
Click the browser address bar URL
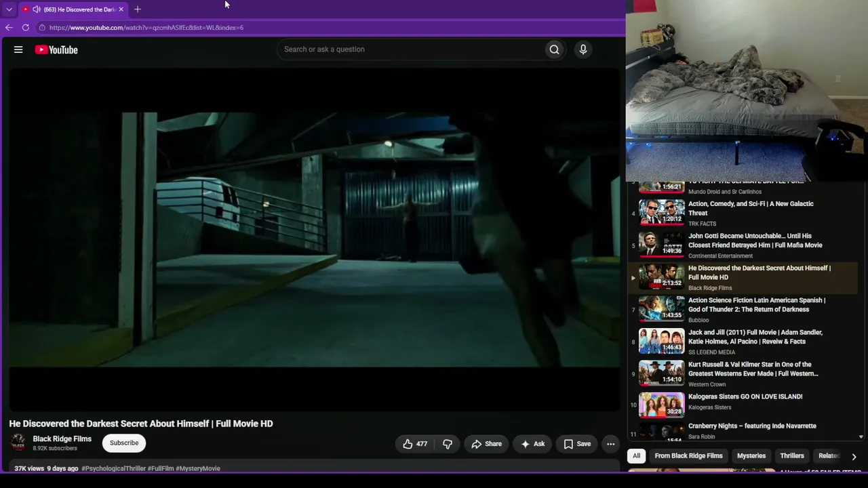pyautogui.click(x=146, y=28)
